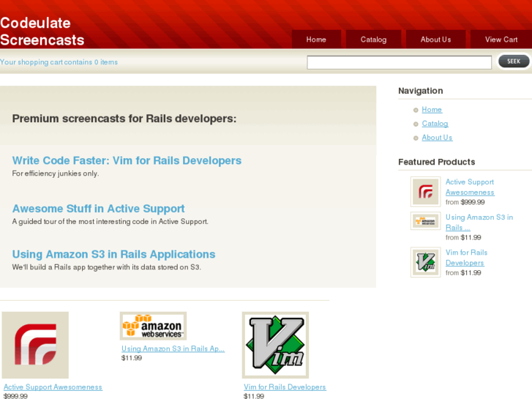Open the Catalog tab in header

[x=373, y=40]
